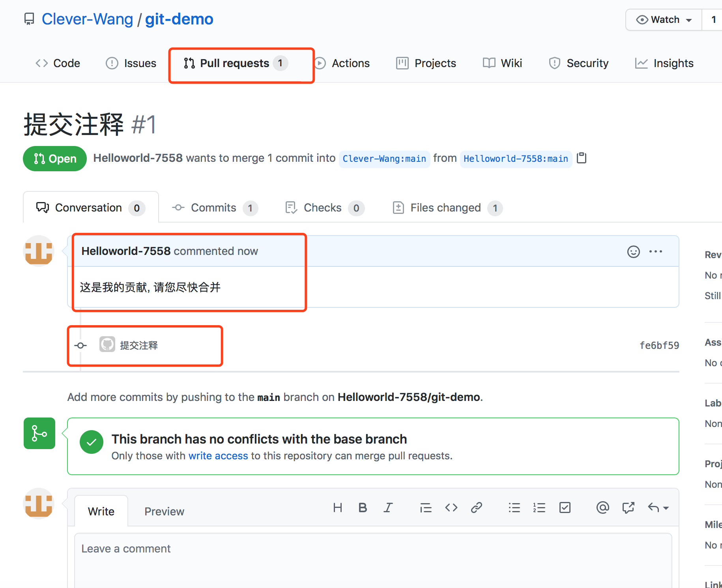The height and width of the screenshot is (588, 722).
Task: Apply bold formatting in the comment toolbar
Action: click(x=363, y=507)
